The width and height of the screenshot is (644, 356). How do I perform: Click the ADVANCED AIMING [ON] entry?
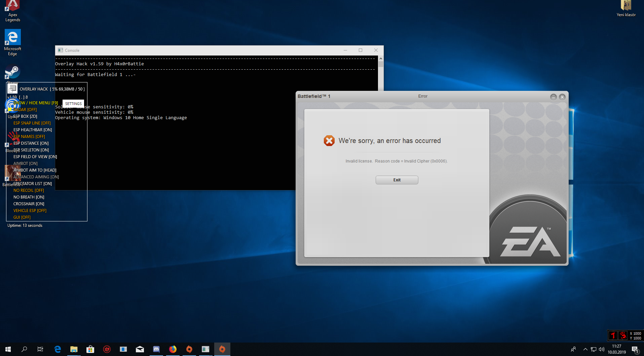pyautogui.click(x=36, y=177)
